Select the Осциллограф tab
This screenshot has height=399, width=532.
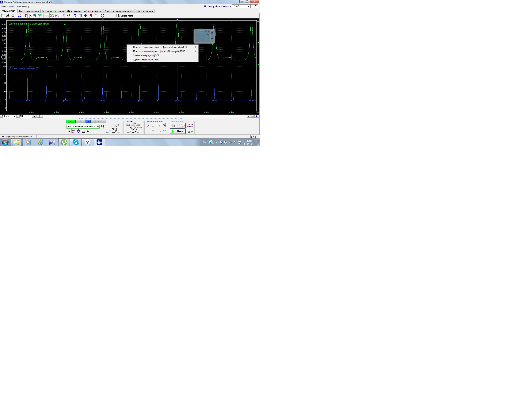9,11
